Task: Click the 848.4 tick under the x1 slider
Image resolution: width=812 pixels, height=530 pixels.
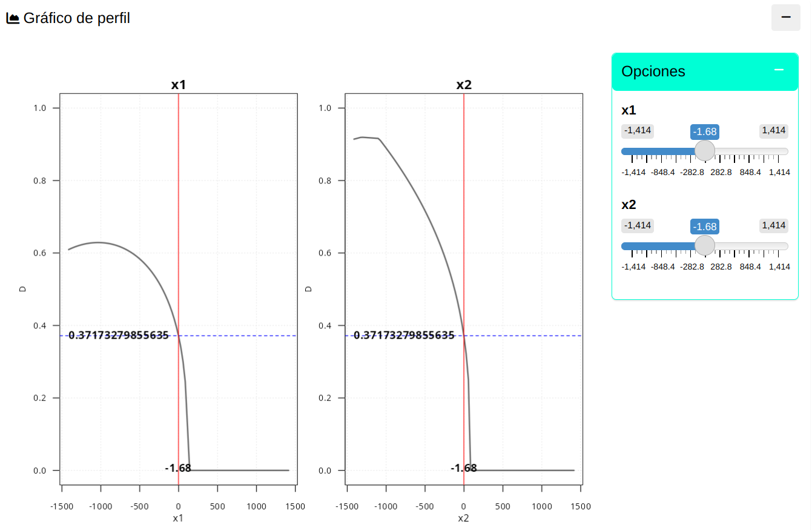Action: [750, 172]
